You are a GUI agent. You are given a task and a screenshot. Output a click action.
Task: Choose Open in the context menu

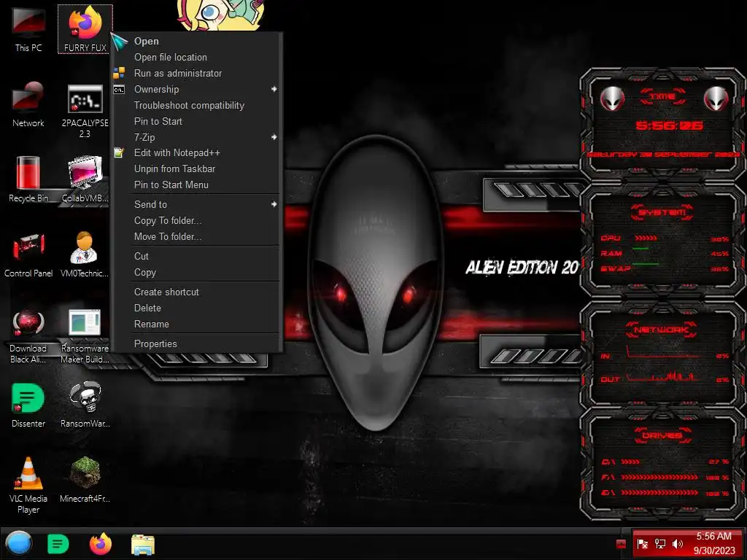pyautogui.click(x=197, y=41)
